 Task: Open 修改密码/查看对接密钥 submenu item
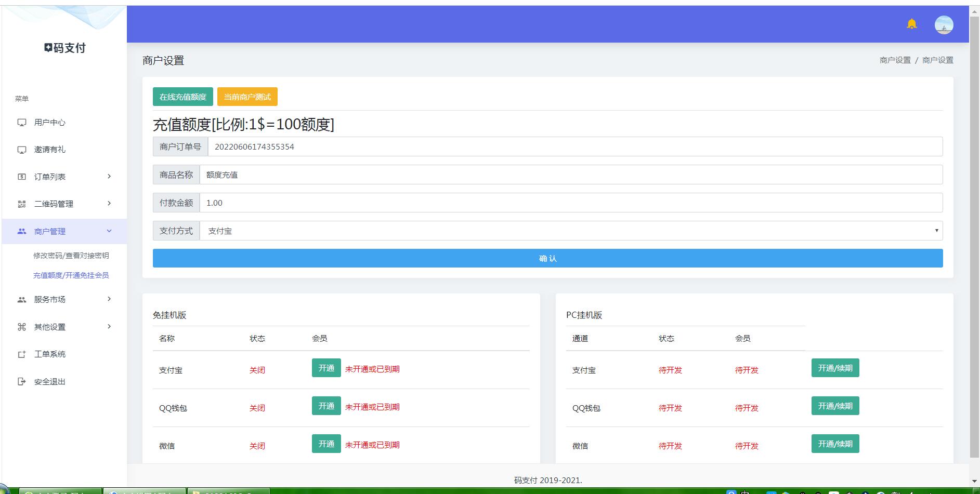tap(71, 256)
